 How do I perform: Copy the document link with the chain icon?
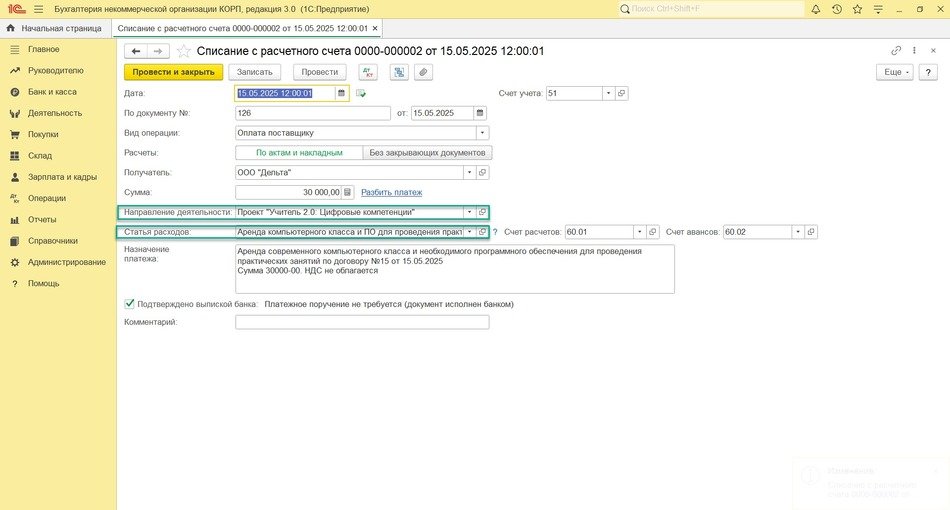(x=896, y=50)
